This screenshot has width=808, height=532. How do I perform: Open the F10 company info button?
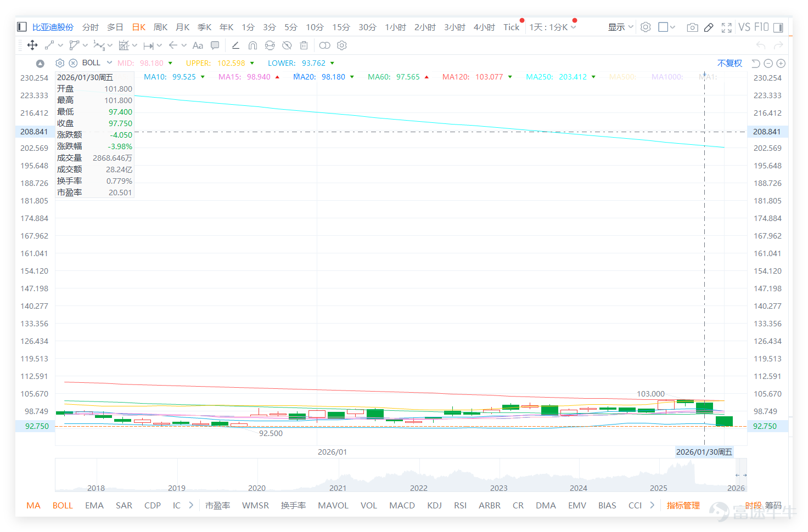click(x=761, y=27)
